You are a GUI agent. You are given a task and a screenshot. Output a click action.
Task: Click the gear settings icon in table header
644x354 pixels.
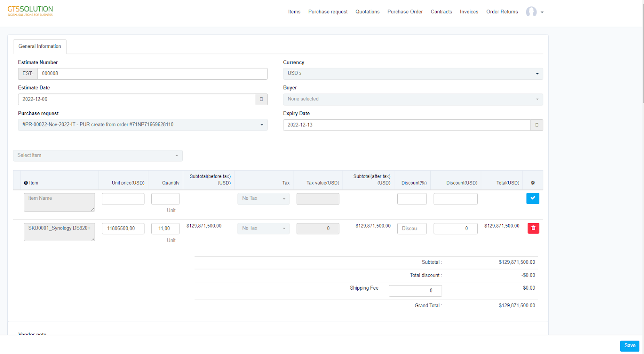tap(533, 183)
